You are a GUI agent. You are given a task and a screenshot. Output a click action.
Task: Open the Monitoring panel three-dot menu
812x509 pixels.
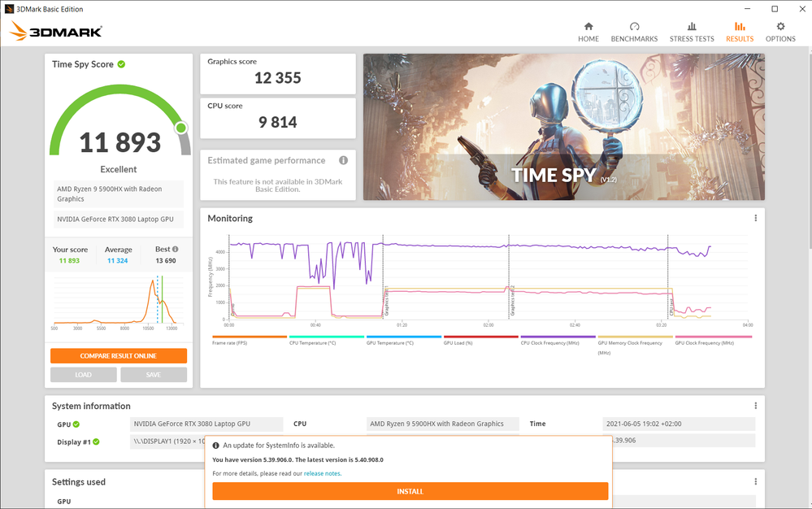755,218
